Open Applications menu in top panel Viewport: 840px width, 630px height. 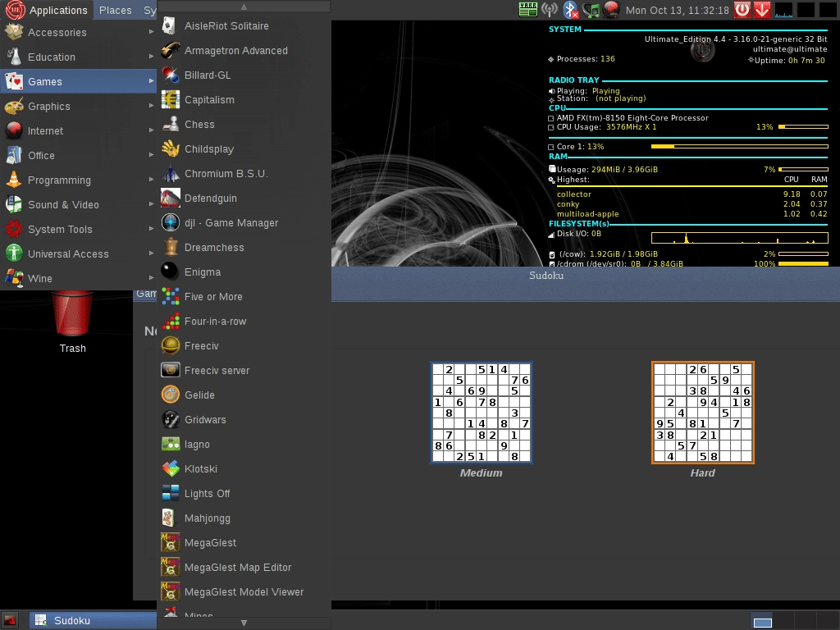pos(47,10)
